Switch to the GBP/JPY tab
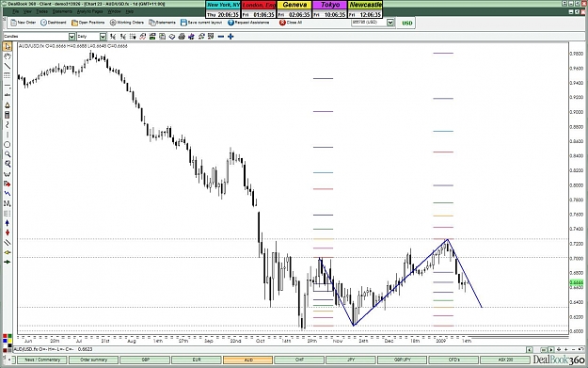The height and width of the screenshot is (368, 588). [403, 360]
